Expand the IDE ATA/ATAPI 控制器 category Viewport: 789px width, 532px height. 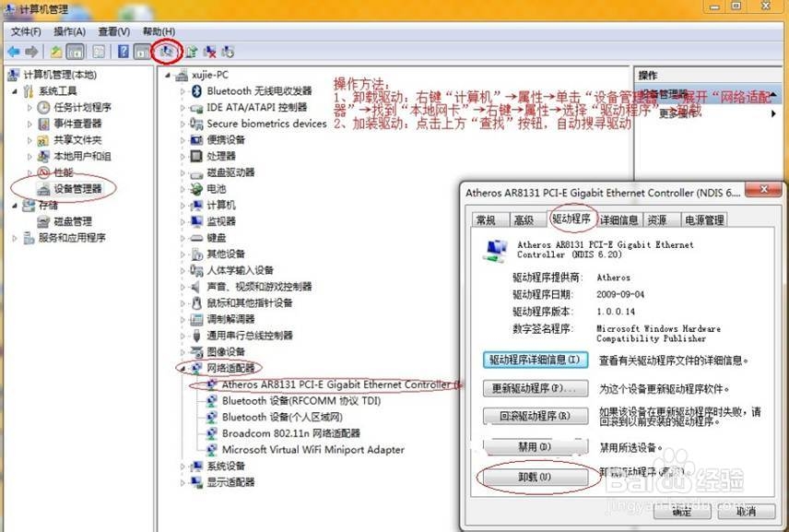point(183,108)
